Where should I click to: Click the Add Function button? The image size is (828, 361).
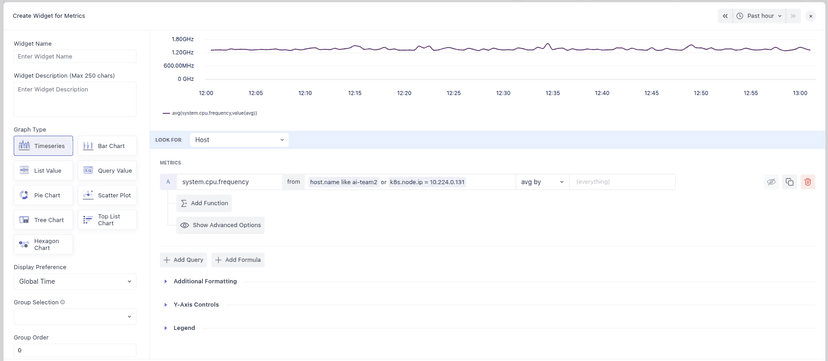click(x=204, y=203)
